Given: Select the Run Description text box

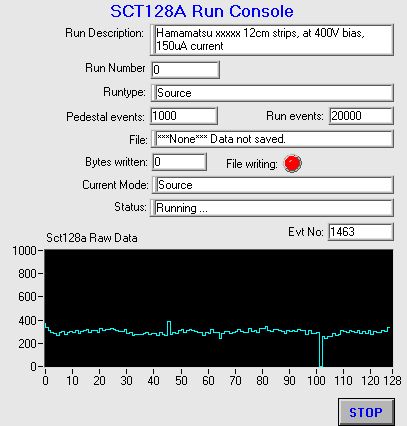Looking at the screenshot, I should coord(272,40).
